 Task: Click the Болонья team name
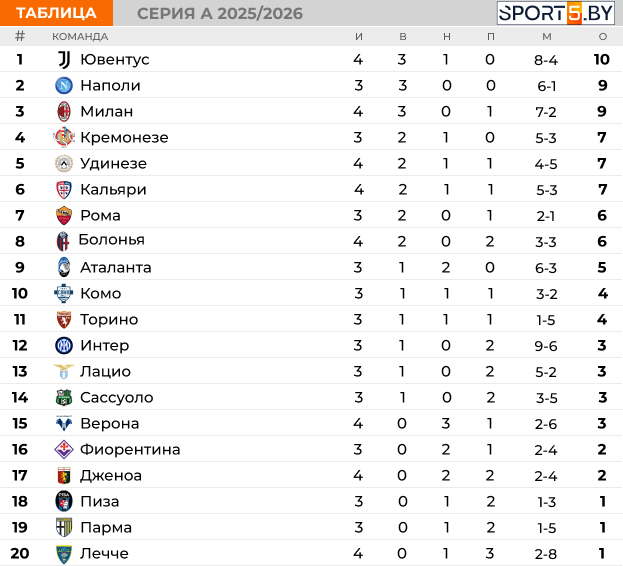pyautogui.click(x=112, y=240)
